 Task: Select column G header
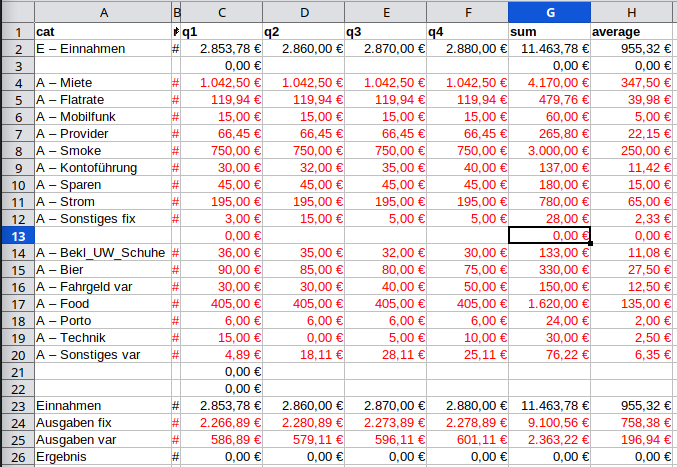548,12
